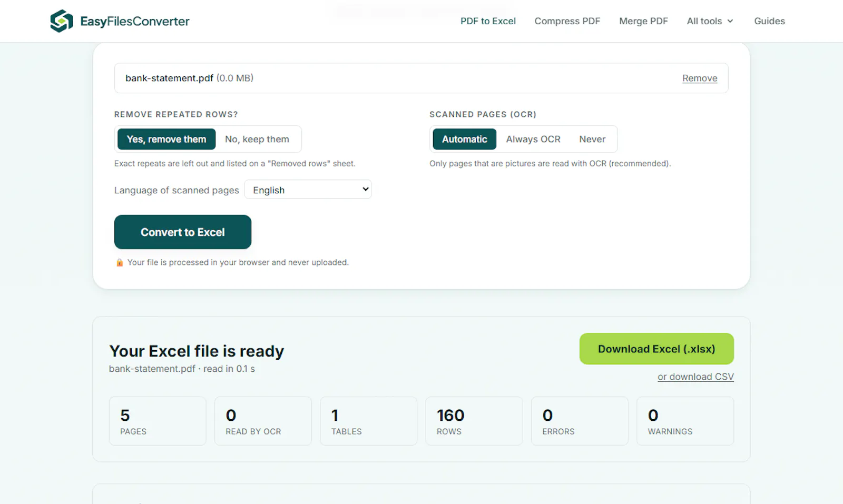Click the bank-statement.pdf file name
843x504 pixels.
[169, 78]
